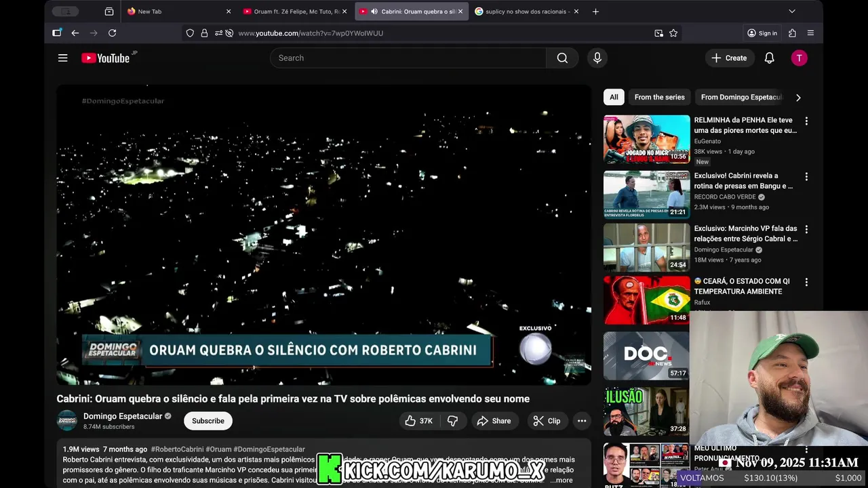
Task: Open the YouTube hamburger guide menu
Action: point(63,58)
